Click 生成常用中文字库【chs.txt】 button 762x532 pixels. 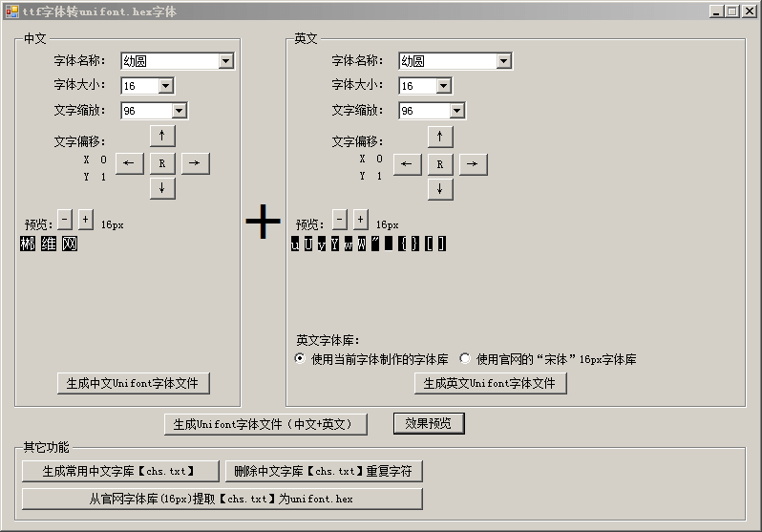pyautogui.click(x=120, y=471)
